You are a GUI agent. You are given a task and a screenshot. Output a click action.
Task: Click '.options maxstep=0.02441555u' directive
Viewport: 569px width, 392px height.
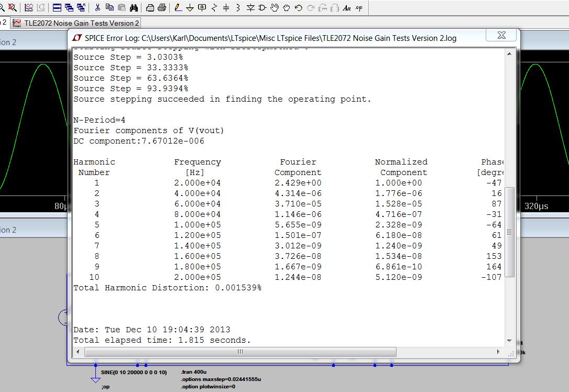pyautogui.click(x=221, y=379)
